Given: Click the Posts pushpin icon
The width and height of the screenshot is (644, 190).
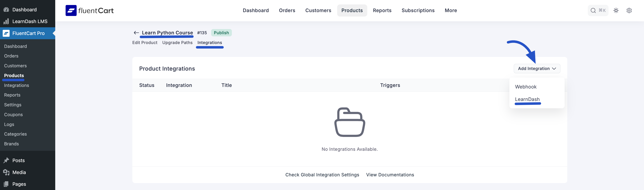Looking at the screenshot, I should (6, 160).
